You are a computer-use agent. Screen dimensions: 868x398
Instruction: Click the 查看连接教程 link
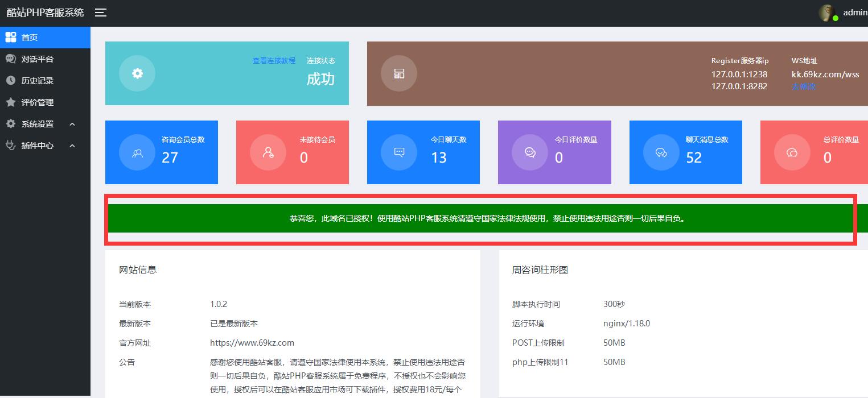[x=274, y=61]
